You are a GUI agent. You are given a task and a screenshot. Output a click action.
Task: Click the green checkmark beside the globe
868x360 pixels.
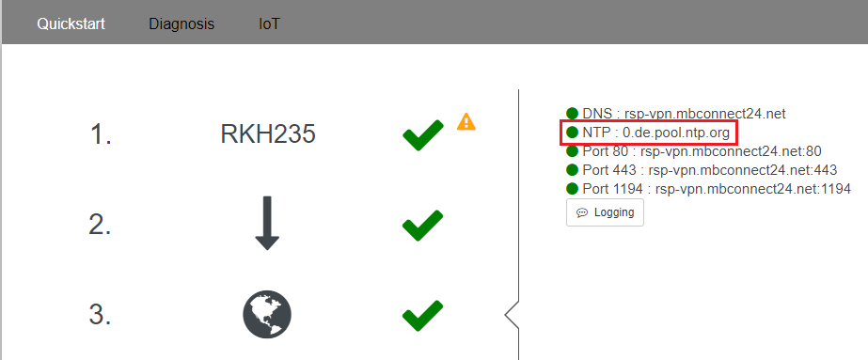[423, 316]
